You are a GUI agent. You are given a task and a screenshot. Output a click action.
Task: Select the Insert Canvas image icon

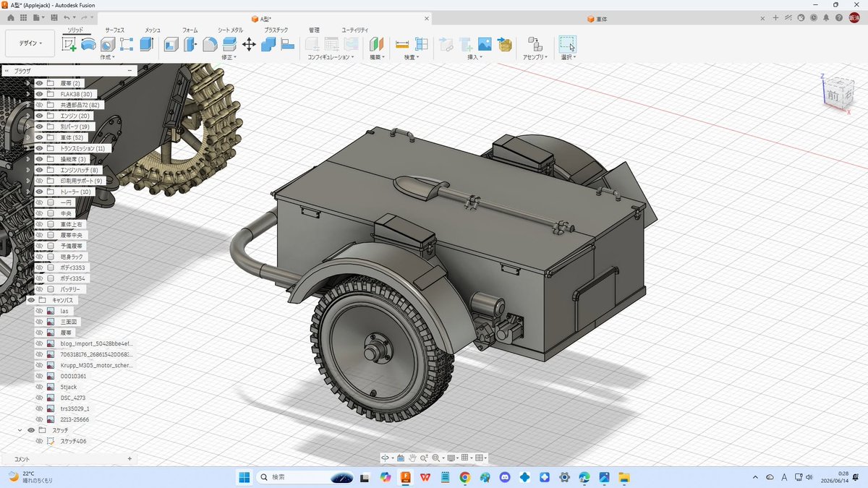click(x=485, y=44)
